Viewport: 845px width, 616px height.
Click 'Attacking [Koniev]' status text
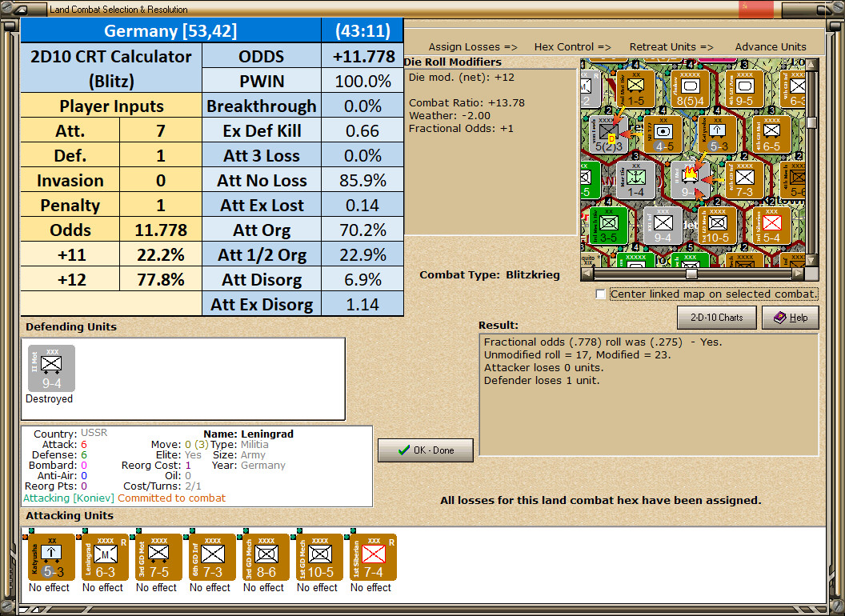point(69,498)
